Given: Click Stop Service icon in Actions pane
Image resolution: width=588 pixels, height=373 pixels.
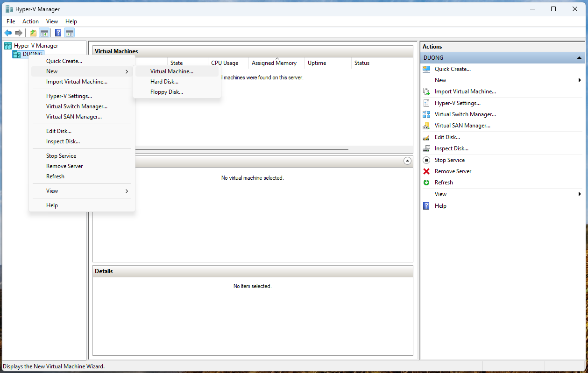Looking at the screenshot, I should pyautogui.click(x=426, y=160).
